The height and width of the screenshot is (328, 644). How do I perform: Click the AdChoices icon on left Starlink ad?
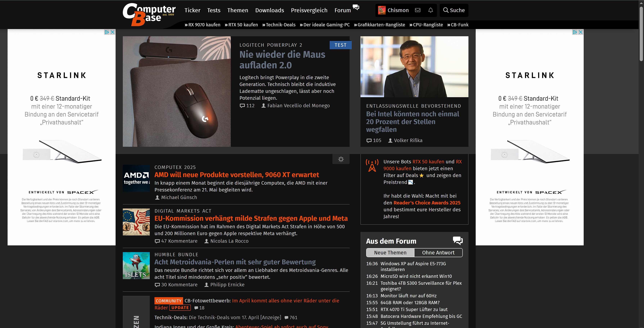tap(107, 32)
